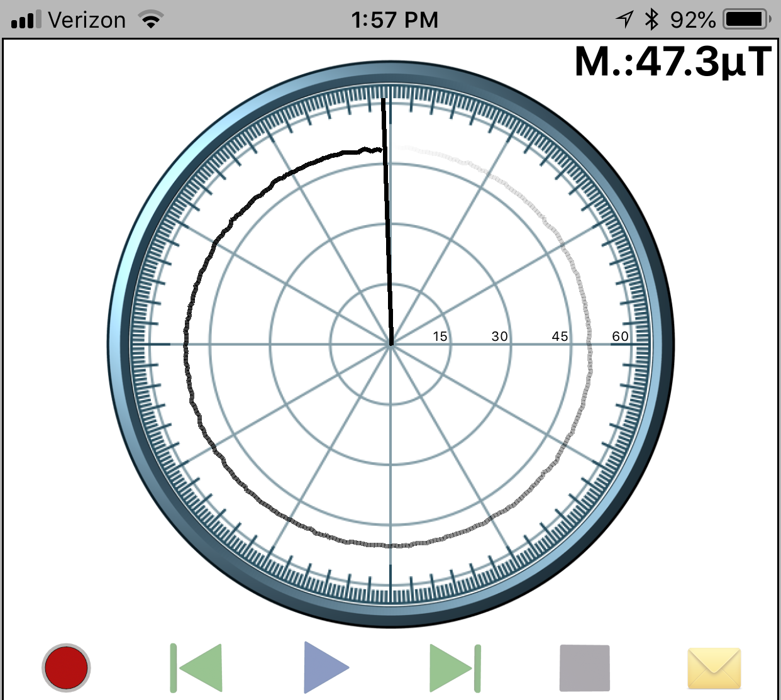Screen dimensions: 781x700
Task: Start recording with the red record button
Action: 66,667
